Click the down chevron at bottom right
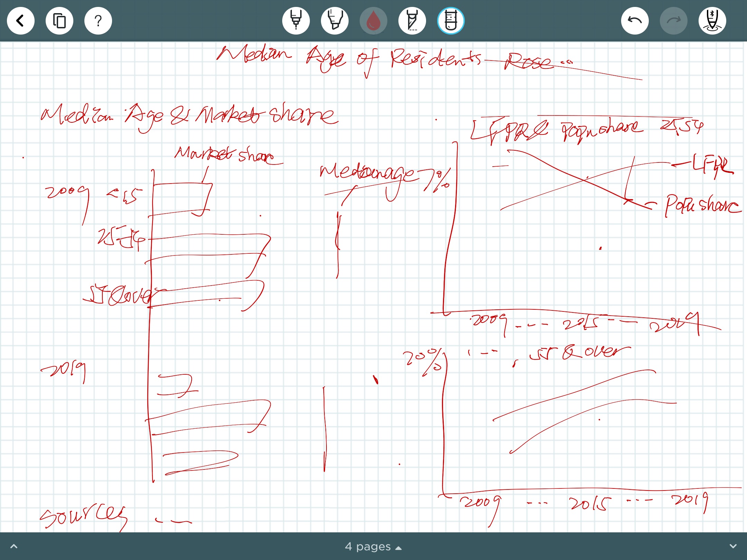747x560 pixels. pyautogui.click(x=733, y=547)
